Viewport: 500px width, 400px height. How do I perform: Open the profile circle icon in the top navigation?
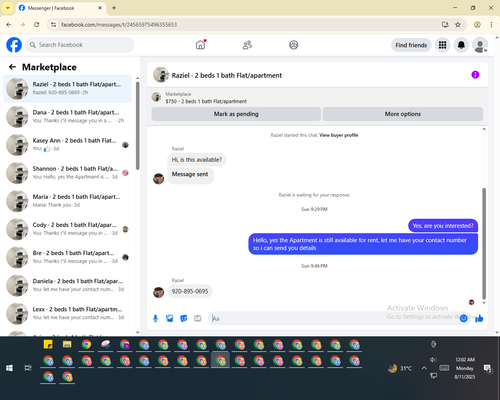[x=294, y=45]
